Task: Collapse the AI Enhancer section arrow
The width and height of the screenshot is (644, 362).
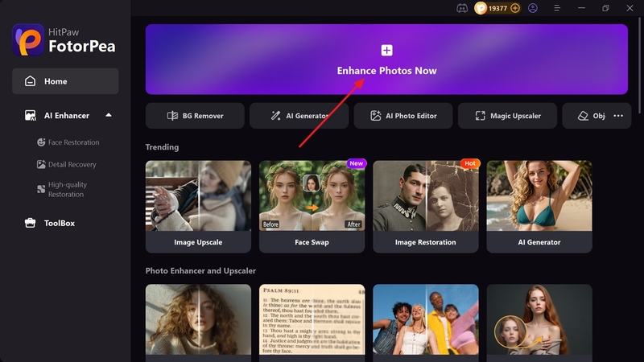Action: click(x=109, y=115)
